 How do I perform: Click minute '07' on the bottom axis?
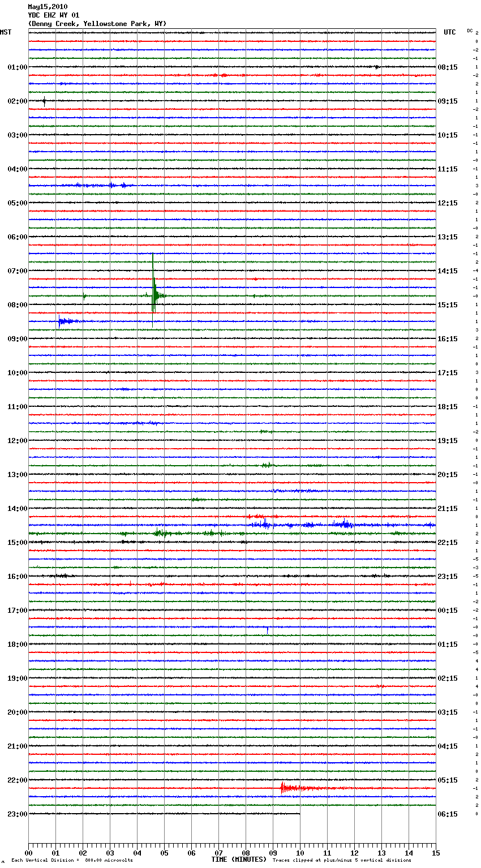[x=218, y=853]
